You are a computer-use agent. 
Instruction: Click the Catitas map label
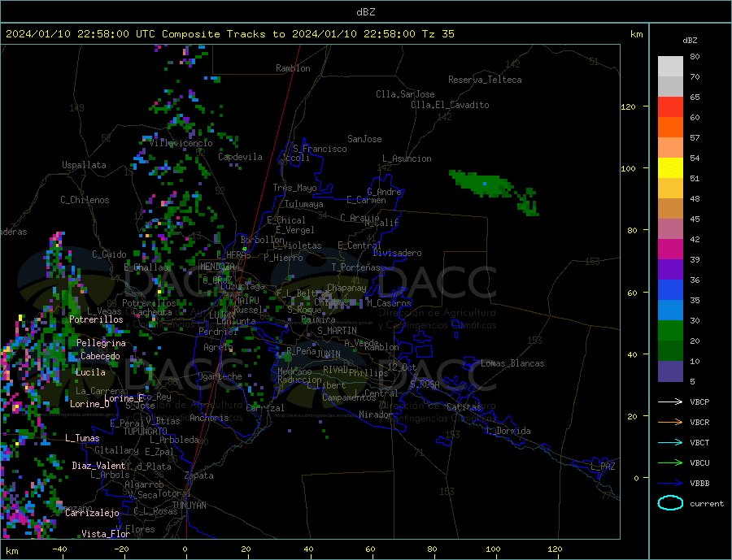point(464,407)
